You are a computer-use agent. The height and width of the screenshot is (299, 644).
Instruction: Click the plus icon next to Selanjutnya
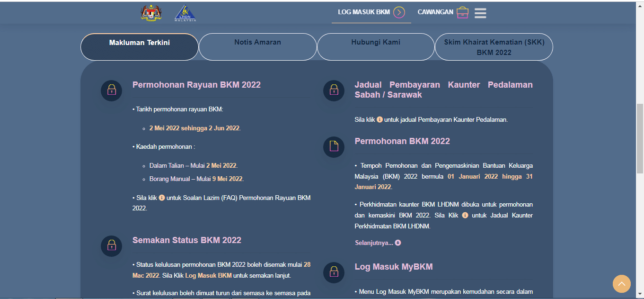click(x=398, y=243)
